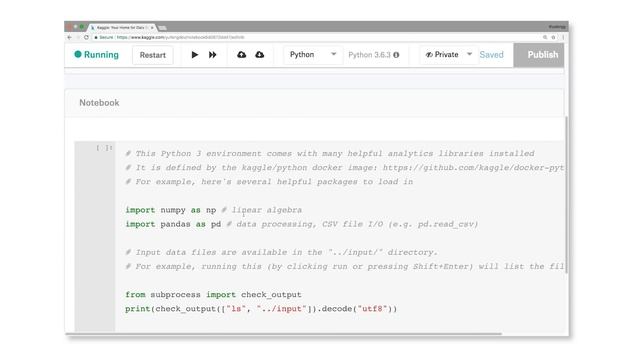Click the Python 3.6.3 version text
The height and width of the screenshot is (360, 640).
point(369,55)
